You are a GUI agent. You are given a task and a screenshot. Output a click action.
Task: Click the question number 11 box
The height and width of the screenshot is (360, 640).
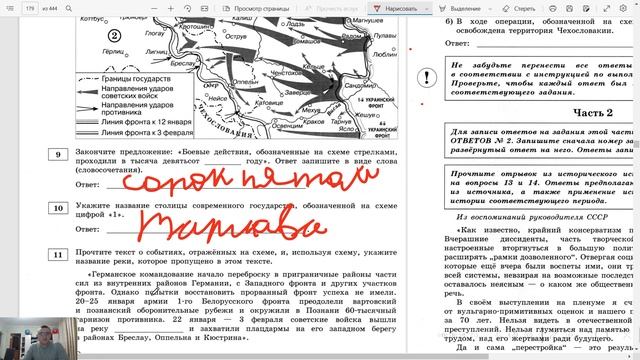(58, 255)
